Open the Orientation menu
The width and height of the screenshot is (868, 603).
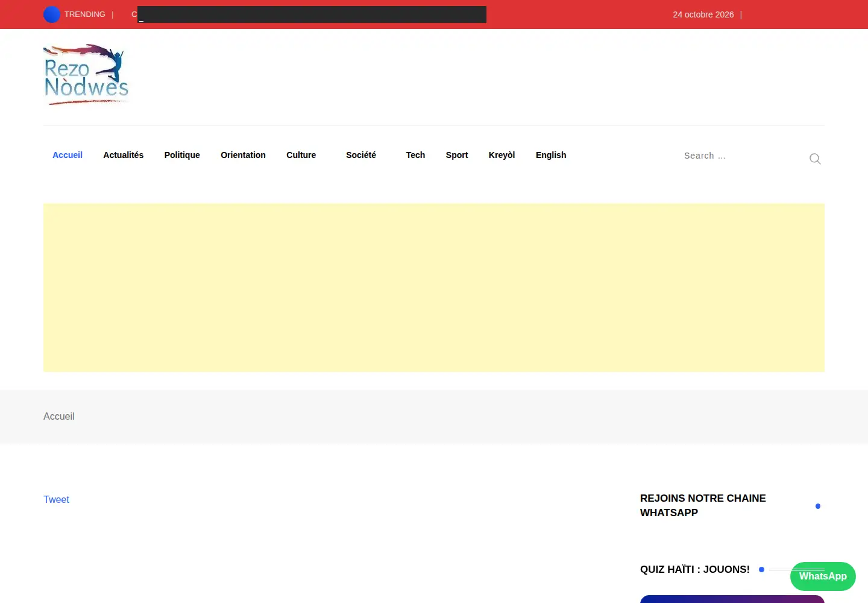click(x=243, y=155)
